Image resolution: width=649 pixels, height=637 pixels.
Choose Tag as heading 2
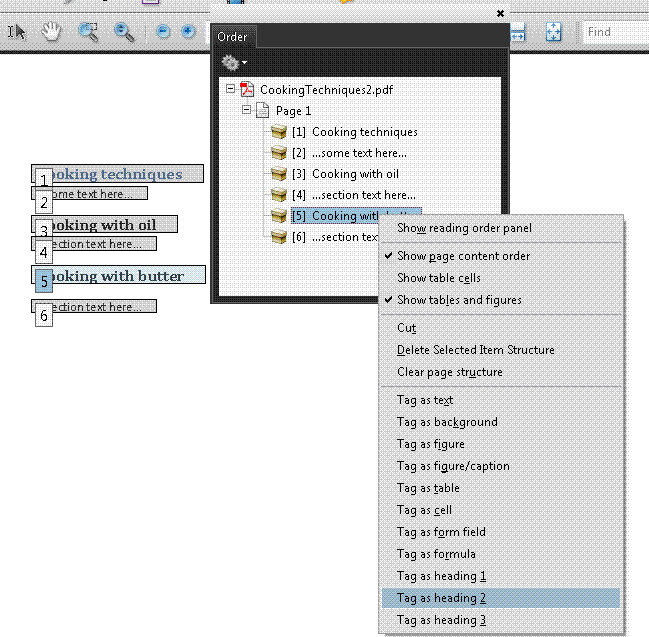pyautogui.click(x=441, y=598)
